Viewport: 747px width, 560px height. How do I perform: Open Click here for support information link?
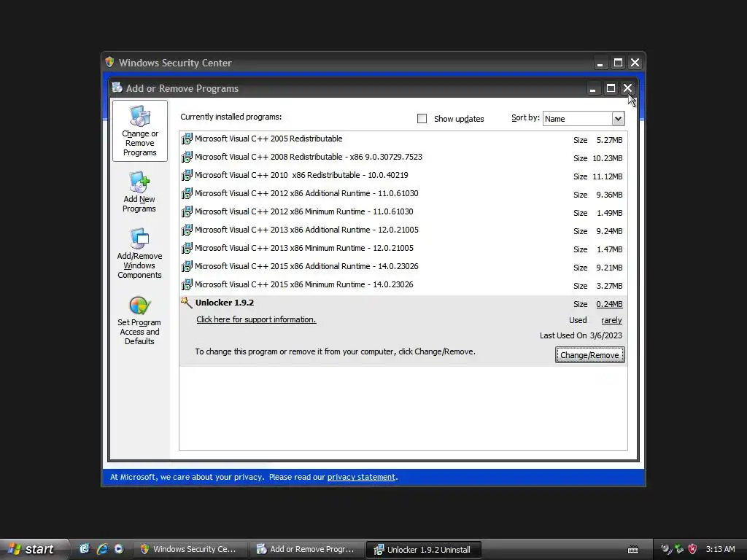[x=256, y=319]
